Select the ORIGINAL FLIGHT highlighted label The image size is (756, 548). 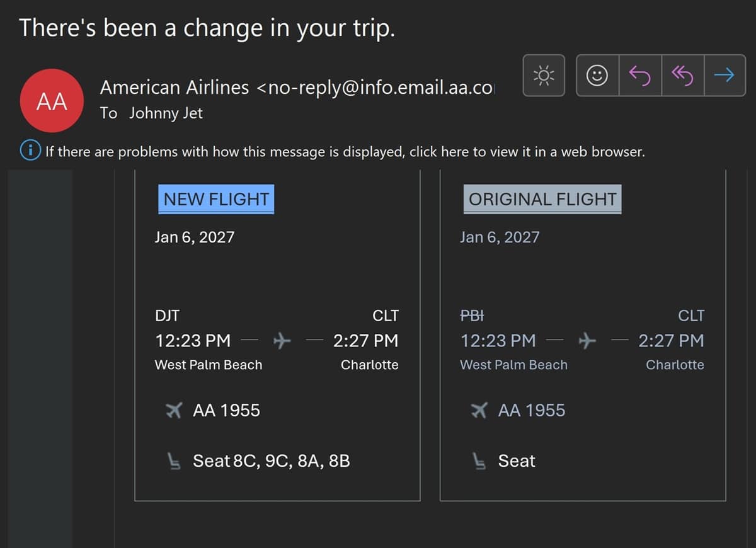(542, 199)
